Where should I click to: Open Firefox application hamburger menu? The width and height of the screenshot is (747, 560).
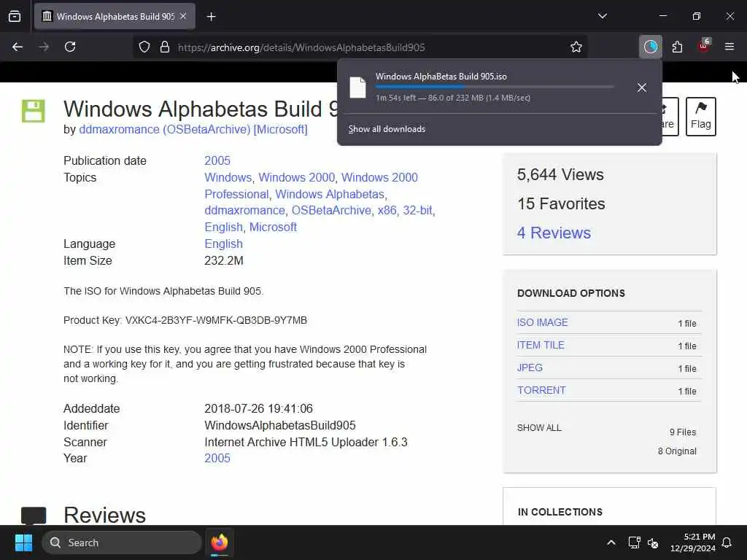(729, 47)
